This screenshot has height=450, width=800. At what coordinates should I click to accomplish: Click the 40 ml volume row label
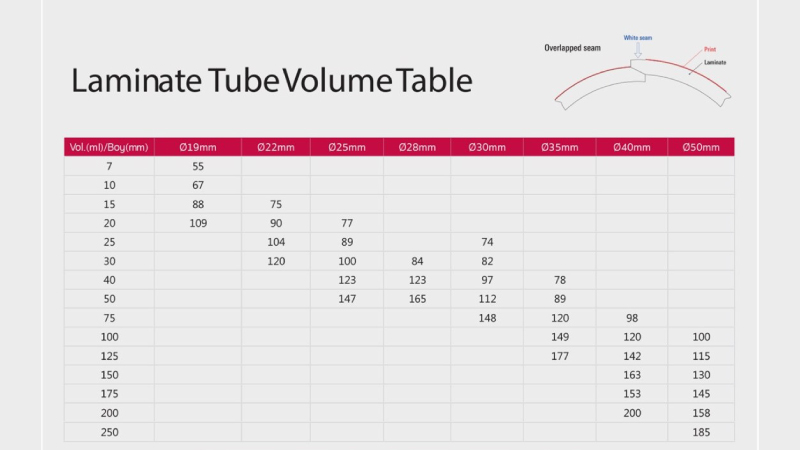[109, 280]
